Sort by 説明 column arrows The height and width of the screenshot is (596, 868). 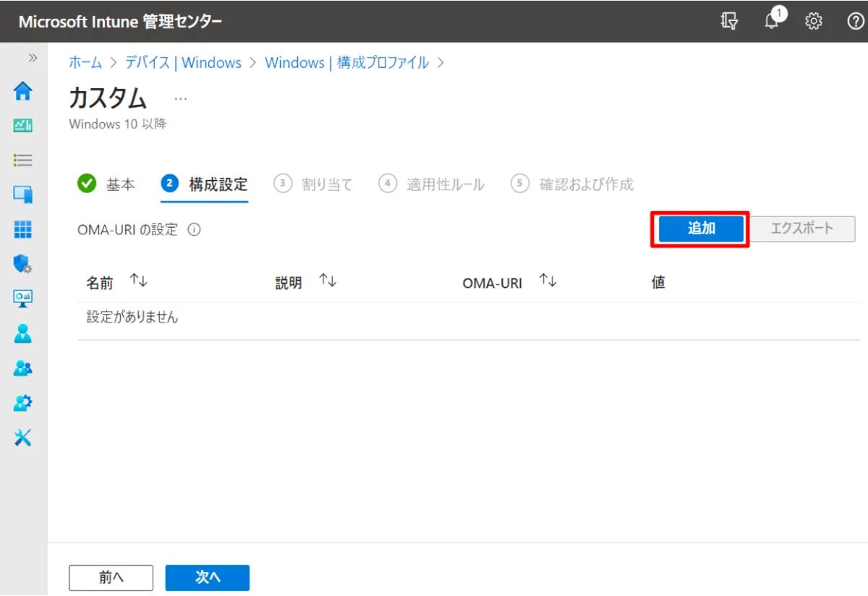[328, 281]
